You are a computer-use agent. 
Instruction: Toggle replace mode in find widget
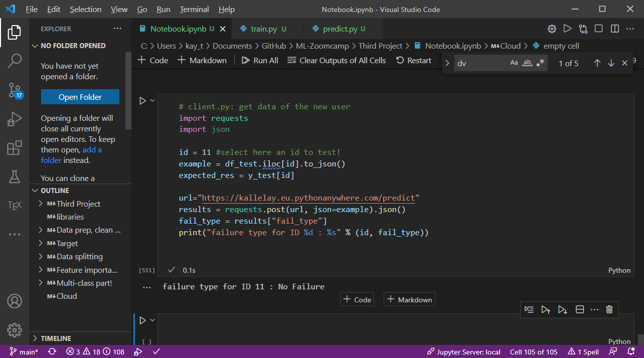pyautogui.click(x=447, y=63)
